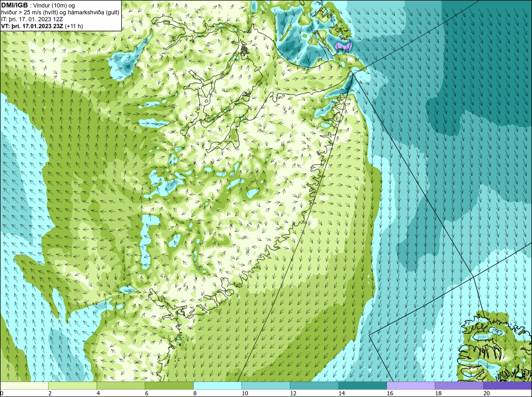This screenshot has height=397, width=532.
Task: Click the 'hviður > 25 m/s' description line
Action: tap(60, 12)
